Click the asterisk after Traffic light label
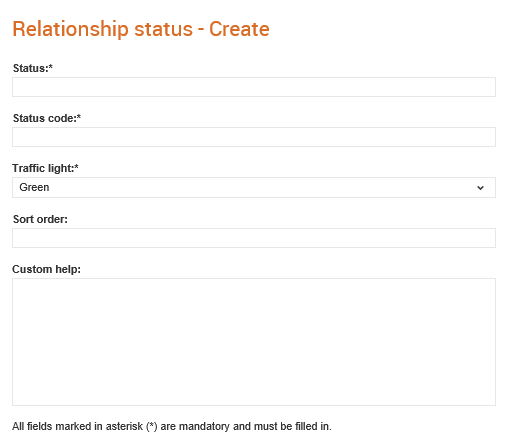The image size is (523, 441). tap(76, 167)
